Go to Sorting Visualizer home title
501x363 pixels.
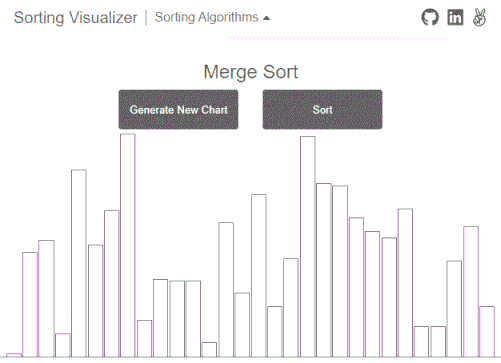coord(76,17)
